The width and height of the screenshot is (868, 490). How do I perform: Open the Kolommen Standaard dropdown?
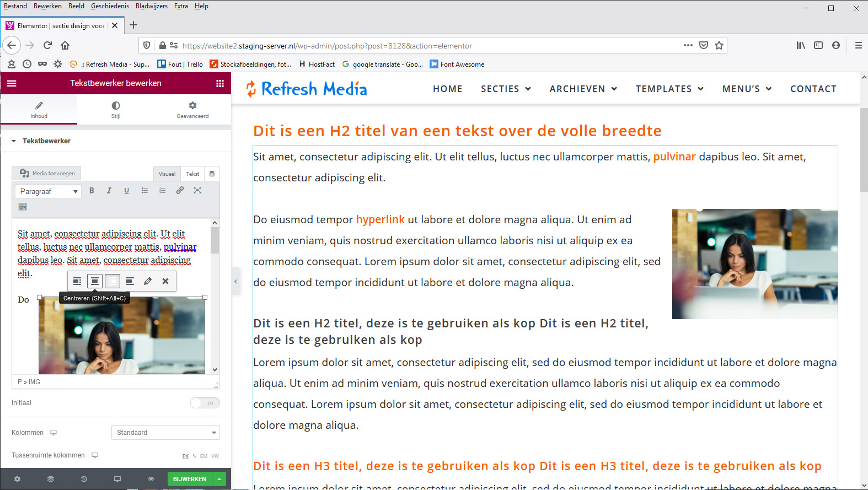165,433
